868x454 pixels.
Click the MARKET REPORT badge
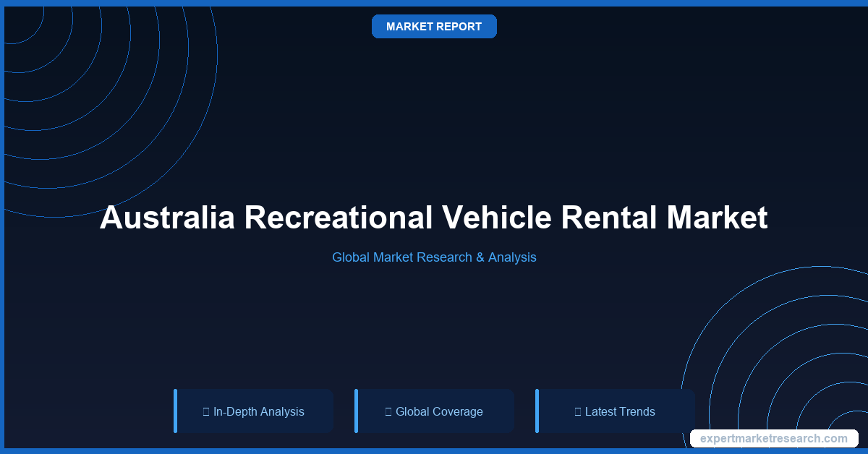434,27
